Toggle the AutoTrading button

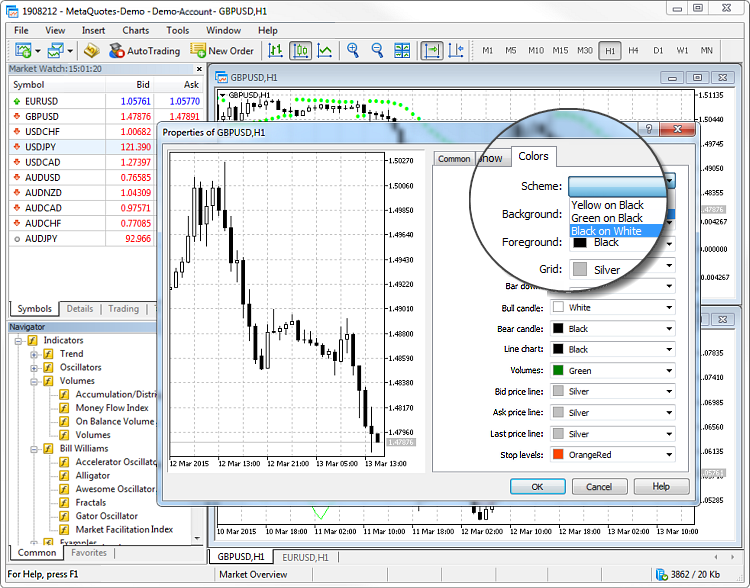144,51
